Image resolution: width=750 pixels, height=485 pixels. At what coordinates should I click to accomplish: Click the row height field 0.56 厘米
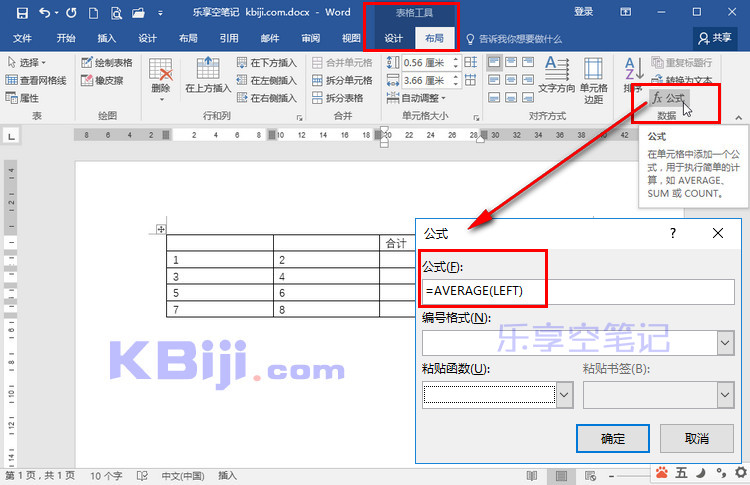[426, 62]
